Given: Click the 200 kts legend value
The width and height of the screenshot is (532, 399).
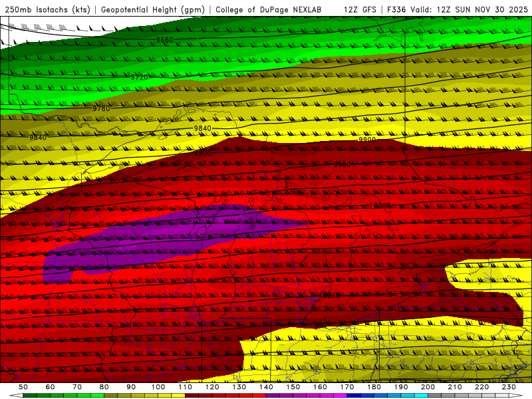Looking at the screenshot, I should tap(428, 387).
